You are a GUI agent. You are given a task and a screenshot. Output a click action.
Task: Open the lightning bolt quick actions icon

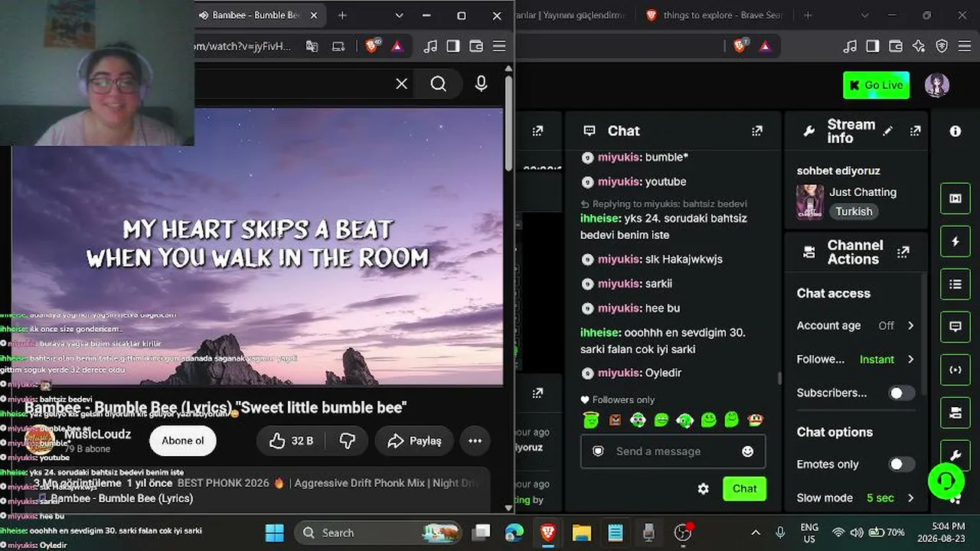[955, 241]
